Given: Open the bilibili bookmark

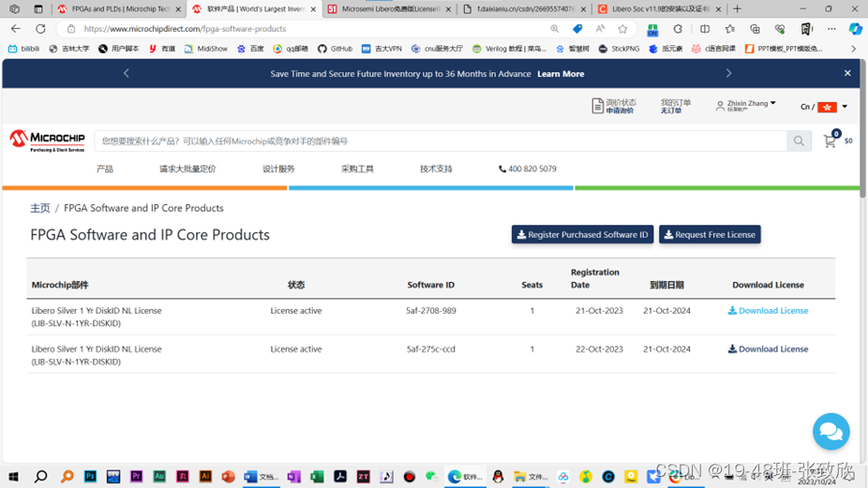Looking at the screenshot, I should point(23,49).
